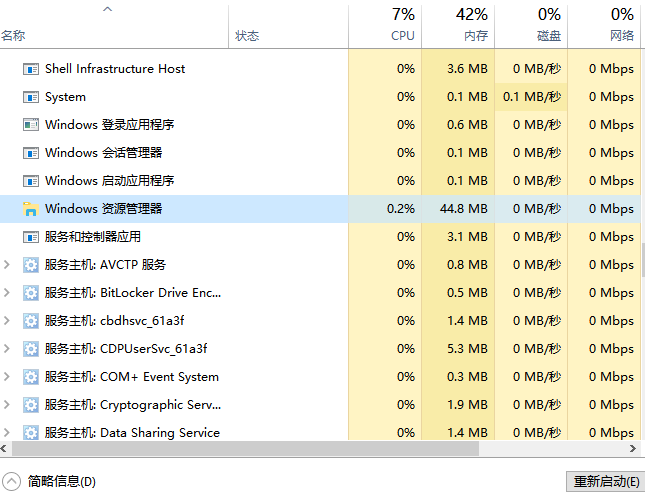Select Windows 登录应用程序 row text
645x498 pixels.
(x=109, y=125)
